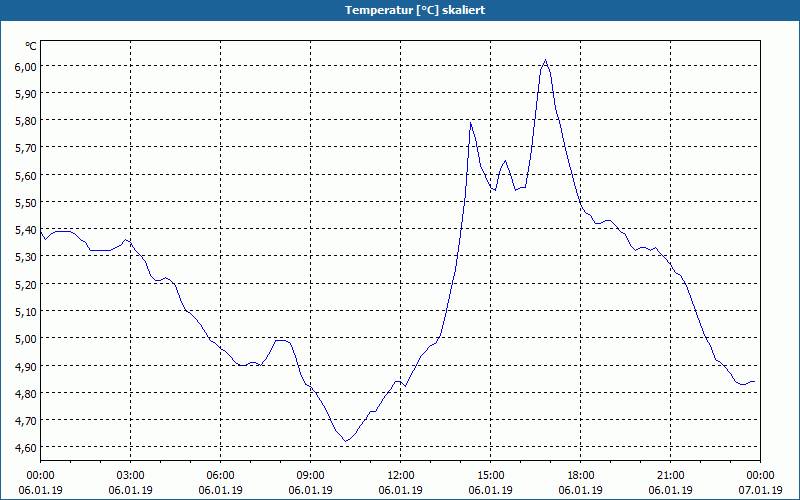Click the 'Temperatur [°C] skaliert' title bar
The width and height of the screenshot is (800, 500).
click(400, 10)
